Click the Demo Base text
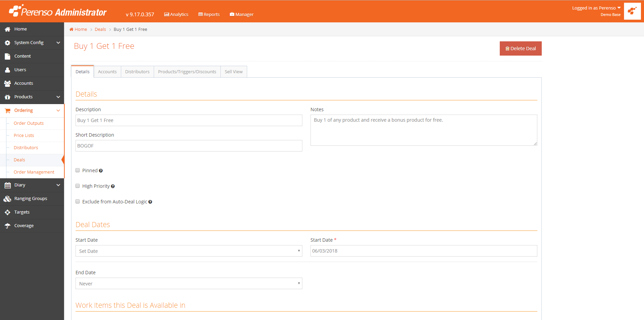 (610, 15)
